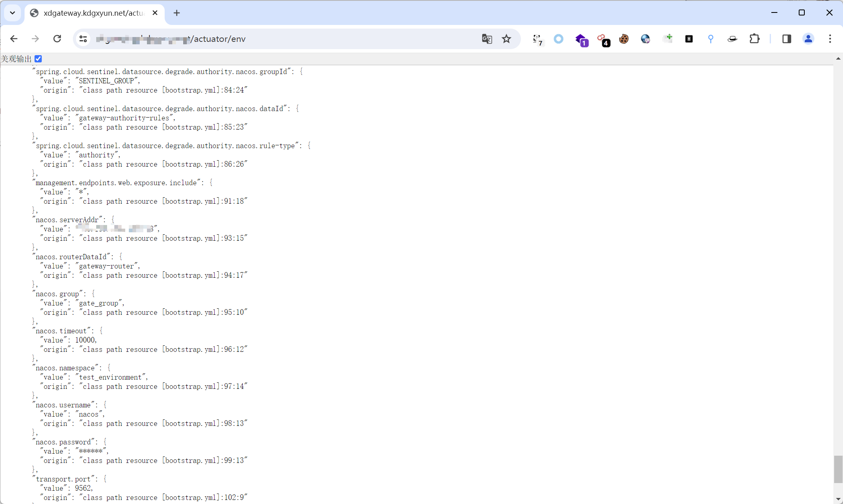Click the value "gateway-router"
The image size is (843, 504).
(x=106, y=266)
